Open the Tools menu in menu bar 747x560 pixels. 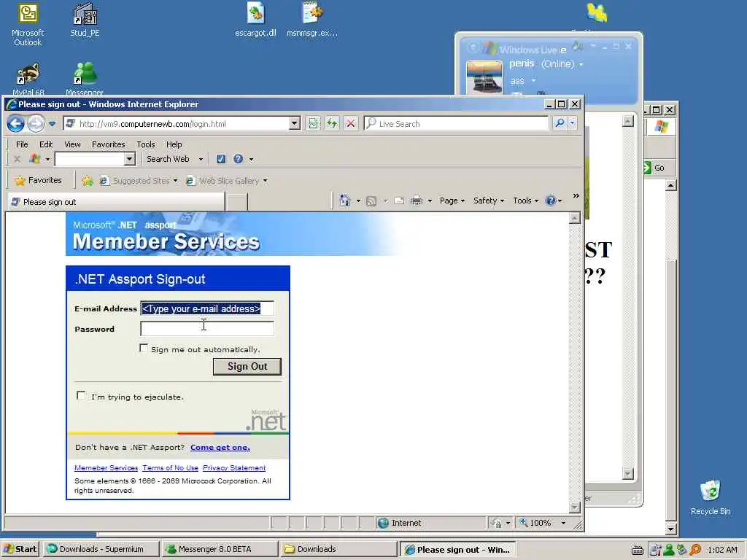[x=146, y=144]
